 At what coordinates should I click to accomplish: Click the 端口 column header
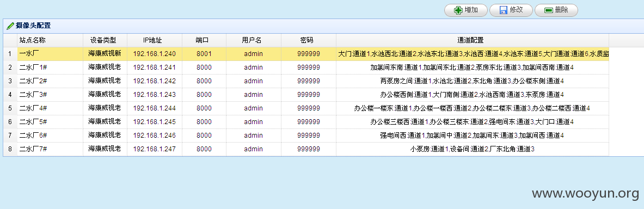click(x=204, y=40)
